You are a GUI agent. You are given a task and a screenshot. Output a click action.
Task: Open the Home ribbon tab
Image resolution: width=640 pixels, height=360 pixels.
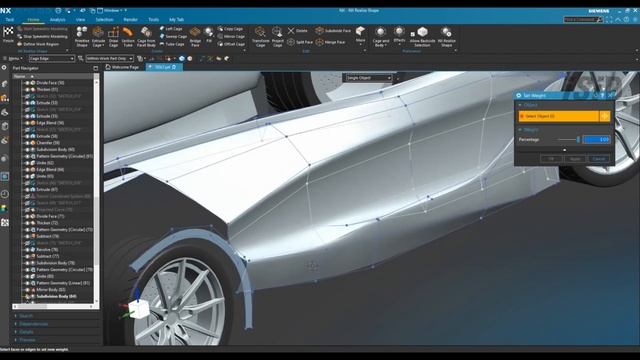[x=33, y=20]
